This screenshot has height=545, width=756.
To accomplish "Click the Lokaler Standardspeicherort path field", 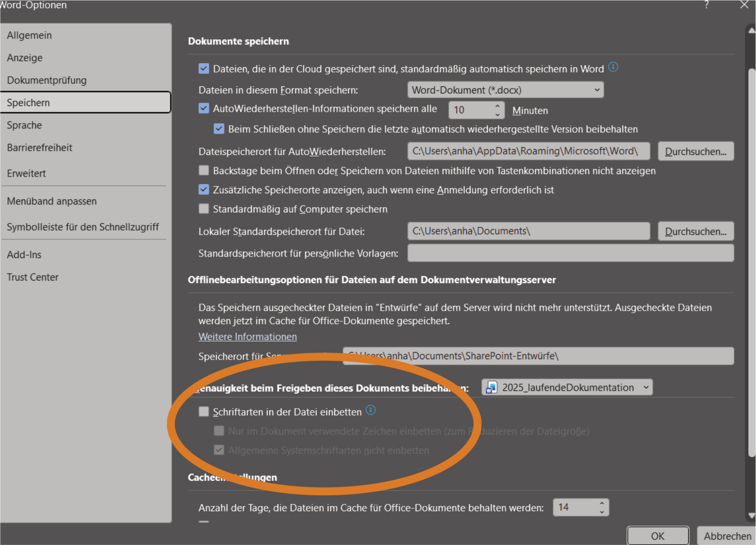I will [x=528, y=231].
